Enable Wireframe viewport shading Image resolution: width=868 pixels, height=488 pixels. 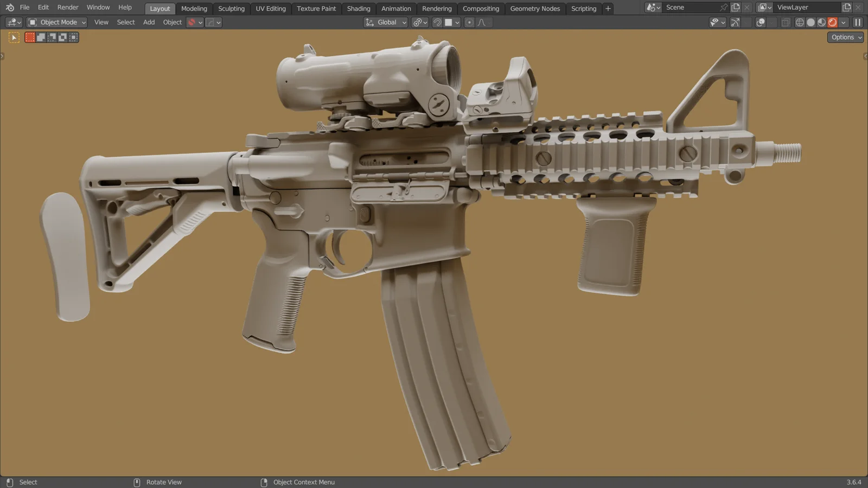point(800,22)
